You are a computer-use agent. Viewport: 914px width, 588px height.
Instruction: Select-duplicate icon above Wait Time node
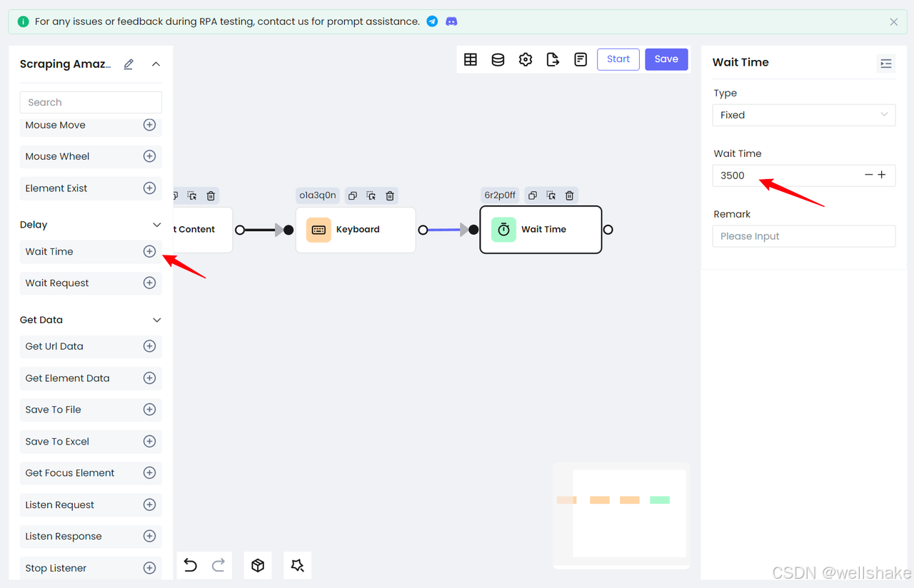tap(551, 196)
